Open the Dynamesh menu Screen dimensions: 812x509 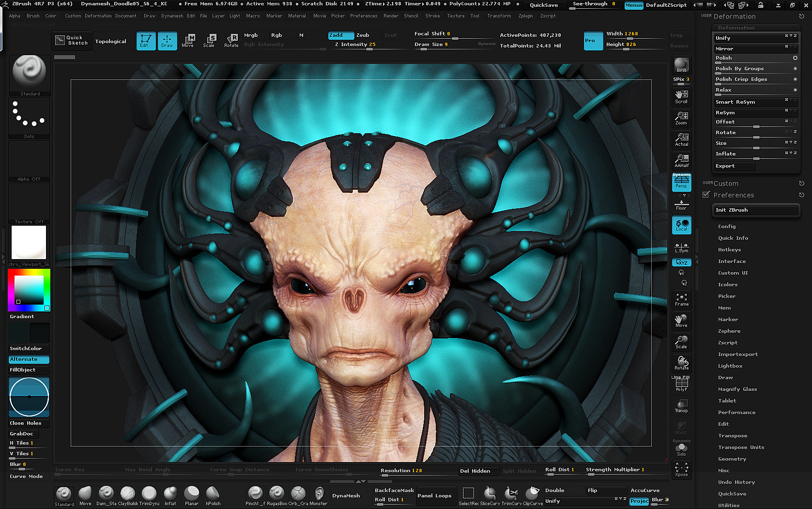[x=172, y=16]
